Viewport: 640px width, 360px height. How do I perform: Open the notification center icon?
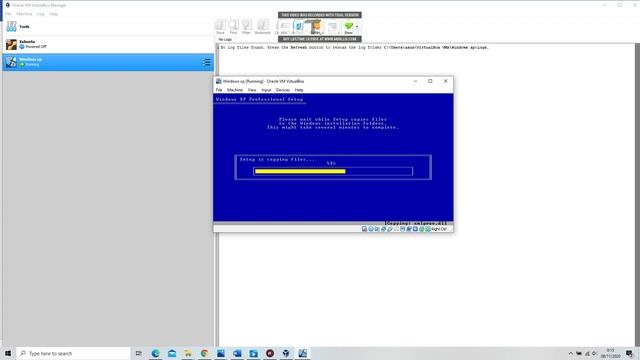tap(629, 353)
